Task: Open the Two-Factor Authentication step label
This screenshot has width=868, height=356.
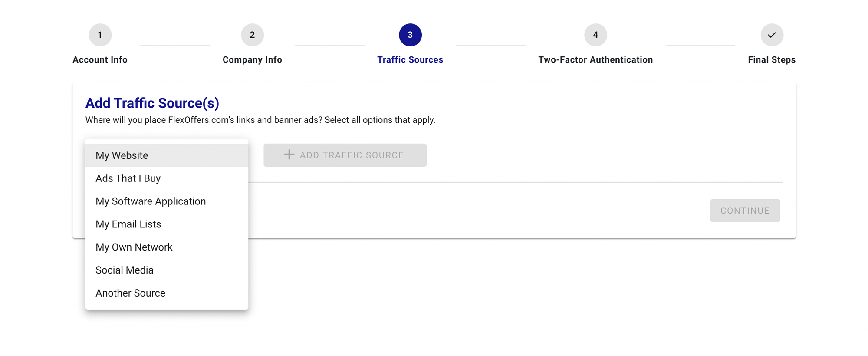Action: (x=595, y=60)
